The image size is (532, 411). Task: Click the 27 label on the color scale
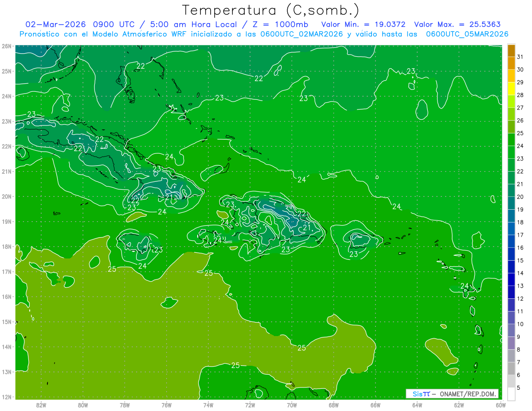point(520,108)
